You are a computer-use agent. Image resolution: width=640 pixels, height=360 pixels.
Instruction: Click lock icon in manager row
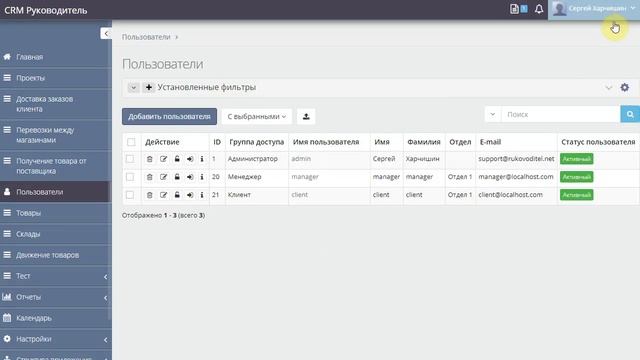[x=177, y=177]
